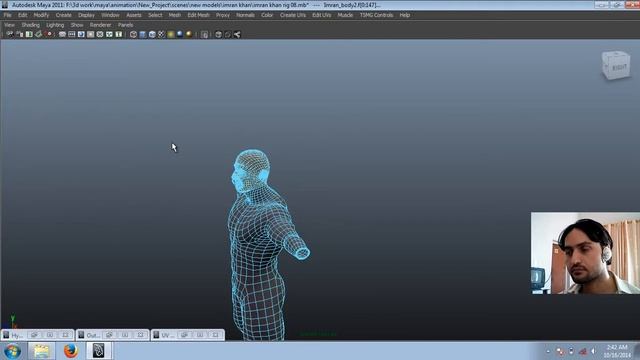This screenshot has height=360, width=640.
Task: Click the Maya taskbar icon
Action: tap(99, 351)
